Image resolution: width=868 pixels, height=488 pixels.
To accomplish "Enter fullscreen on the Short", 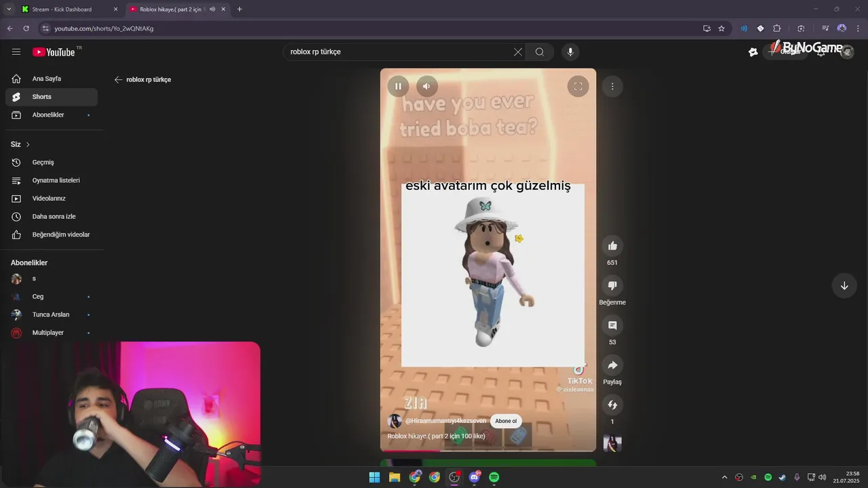I will click(x=578, y=86).
